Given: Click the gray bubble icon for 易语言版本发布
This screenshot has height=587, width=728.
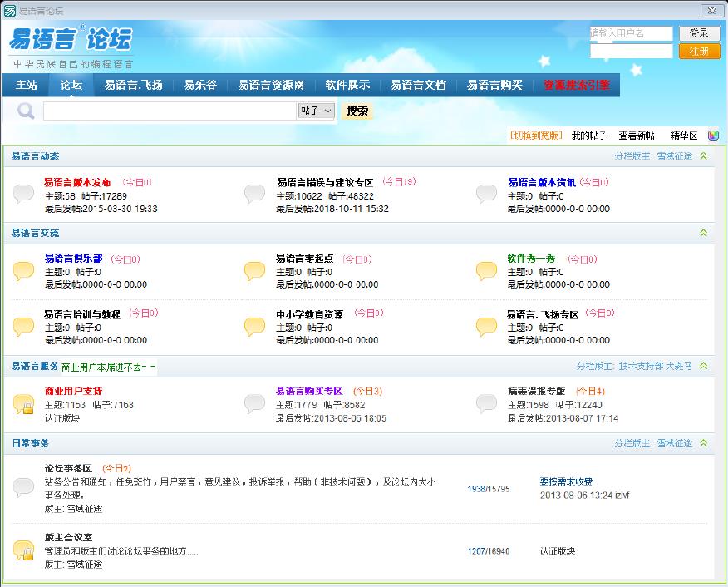Looking at the screenshot, I should pos(24,195).
